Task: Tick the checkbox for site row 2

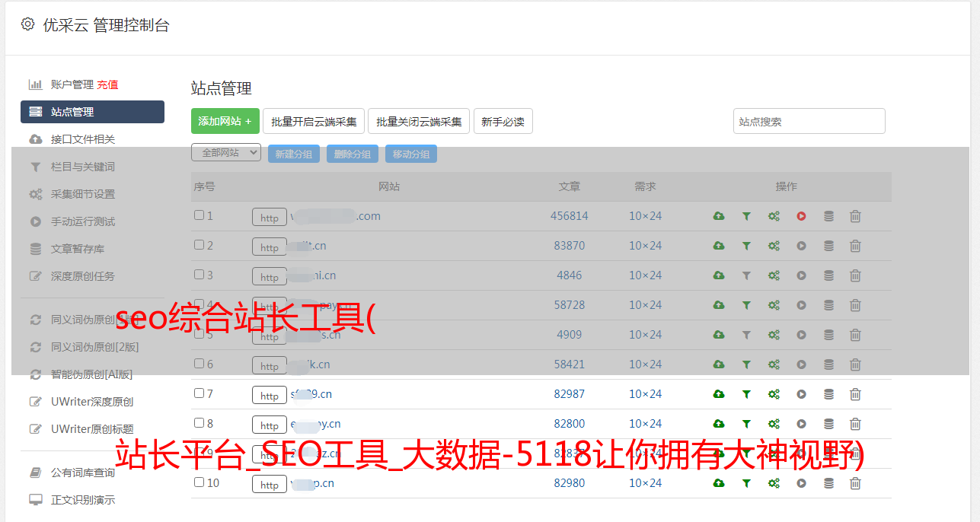Action: 199,245
